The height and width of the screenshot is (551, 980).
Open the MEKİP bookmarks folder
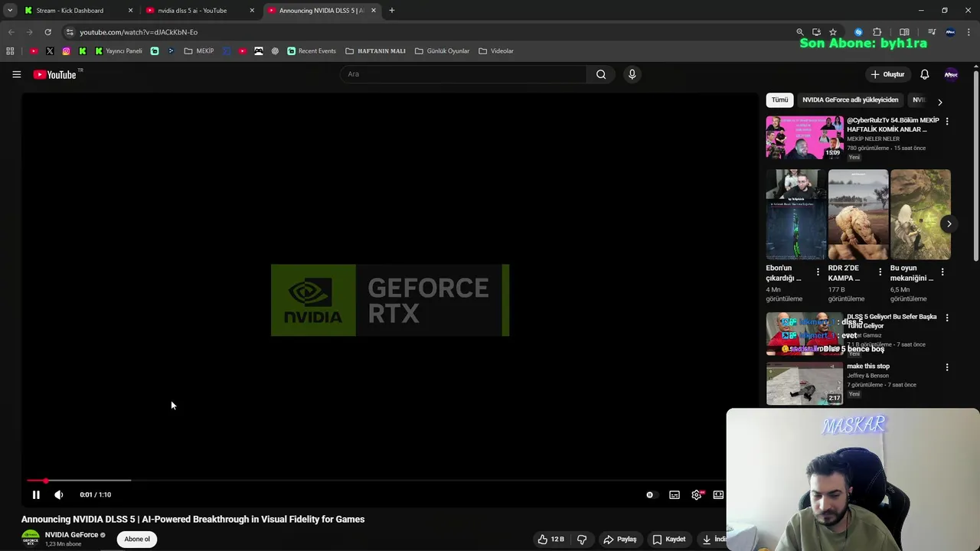point(199,51)
